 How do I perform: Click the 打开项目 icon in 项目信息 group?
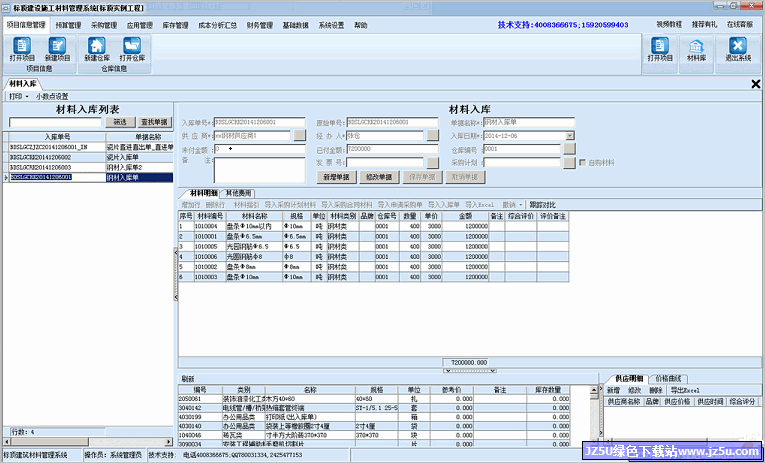pos(21,46)
